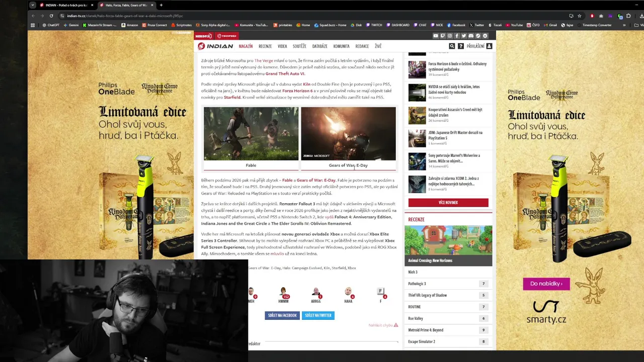Open the Gears of War: E-Day thumbnail

pyautogui.click(x=348, y=134)
